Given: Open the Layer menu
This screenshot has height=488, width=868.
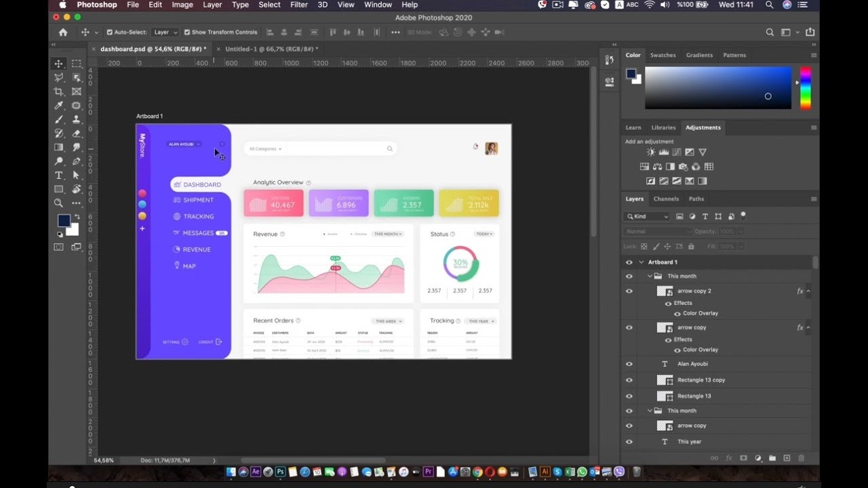Looking at the screenshot, I should coord(212,5).
